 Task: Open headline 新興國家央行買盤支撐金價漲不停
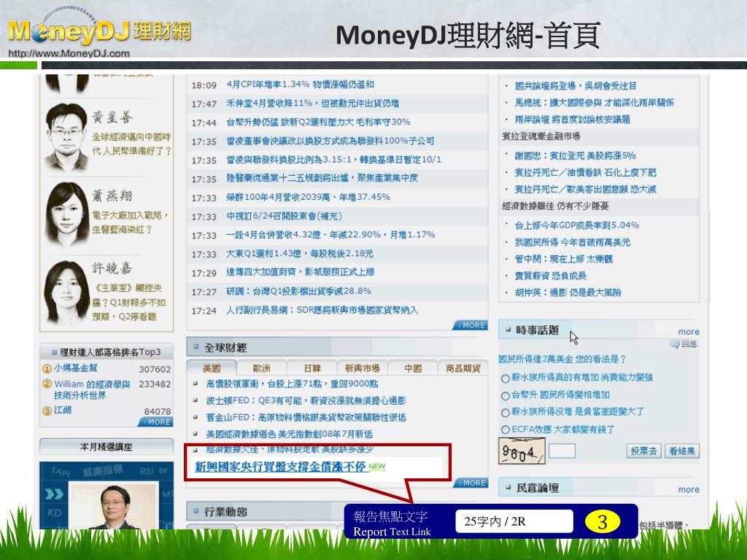280,467
